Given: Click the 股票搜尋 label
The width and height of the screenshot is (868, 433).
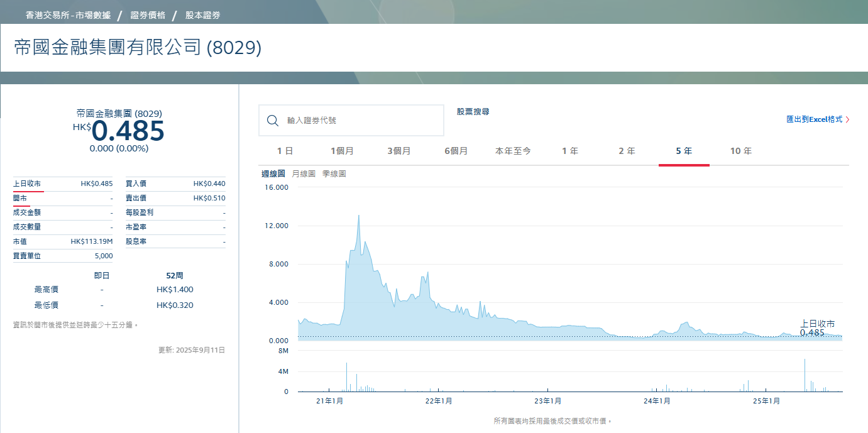Looking at the screenshot, I should point(473,111).
